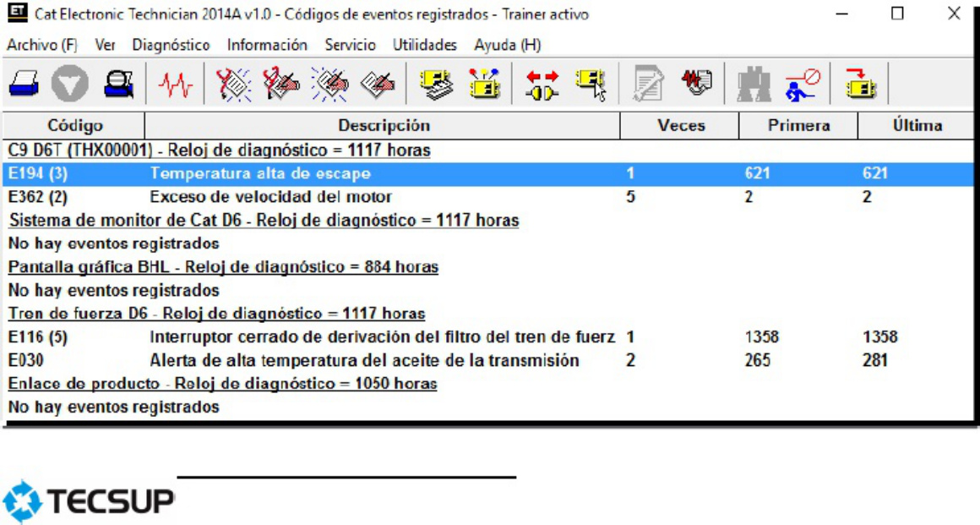The width and height of the screenshot is (980, 525).
Task: Open the Diagnóstico menu
Action: (171, 45)
